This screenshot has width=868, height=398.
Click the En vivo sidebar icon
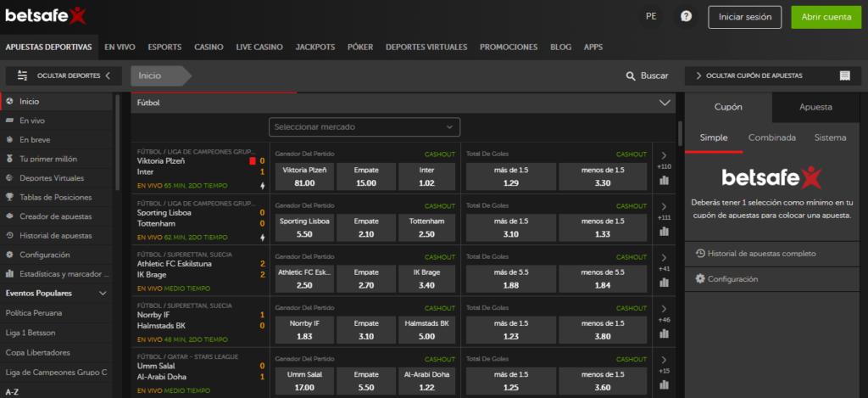[x=9, y=121]
